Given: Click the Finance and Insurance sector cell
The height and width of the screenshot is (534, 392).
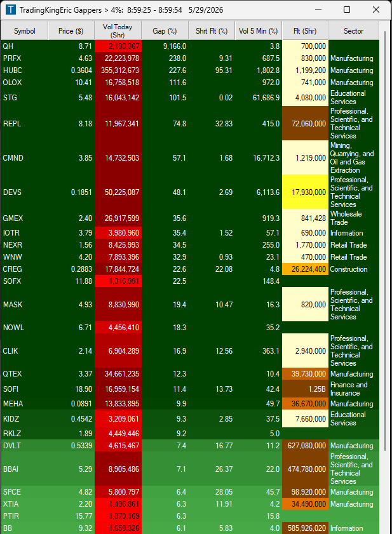Looking at the screenshot, I should (x=353, y=389).
